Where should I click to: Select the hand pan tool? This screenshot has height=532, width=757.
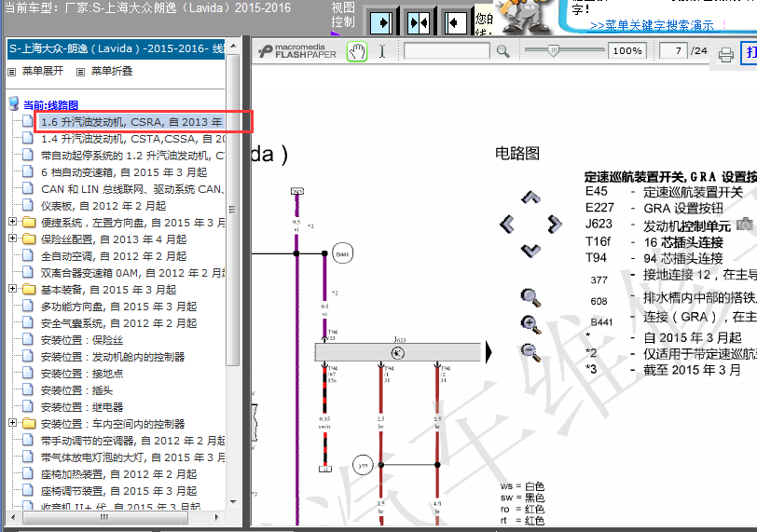(x=357, y=51)
